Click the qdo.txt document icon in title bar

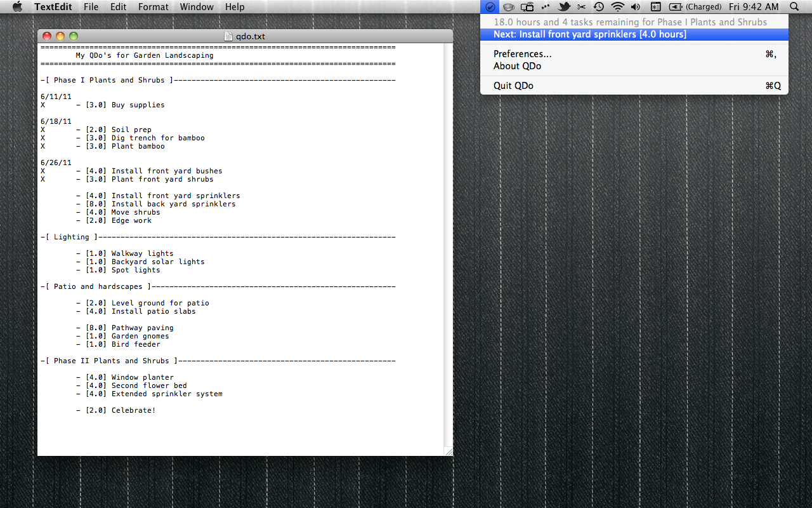pyautogui.click(x=228, y=36)
